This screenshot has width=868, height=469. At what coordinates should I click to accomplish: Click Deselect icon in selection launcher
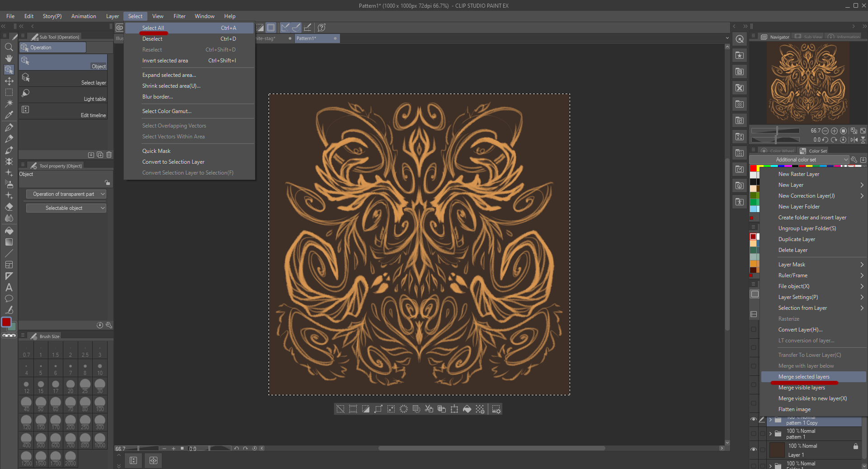(x=340, y=409)
